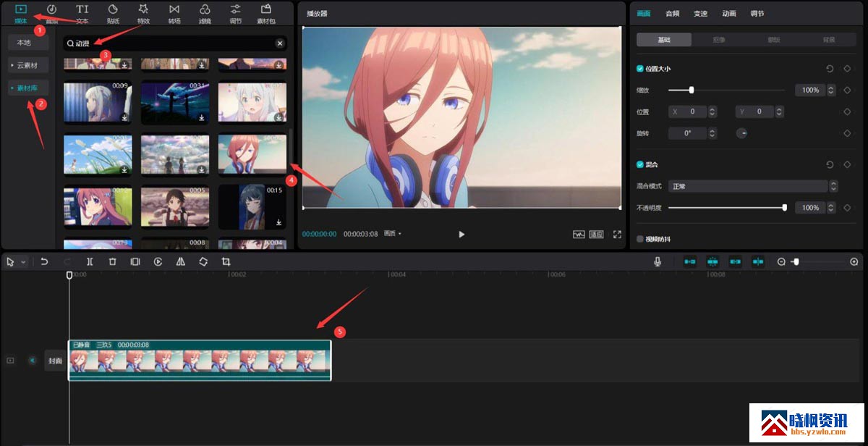Select the 蒙版 sub-tab
The height and width of the screenshot is (446, 868).
pyautogui.click(x=774, y=40)
